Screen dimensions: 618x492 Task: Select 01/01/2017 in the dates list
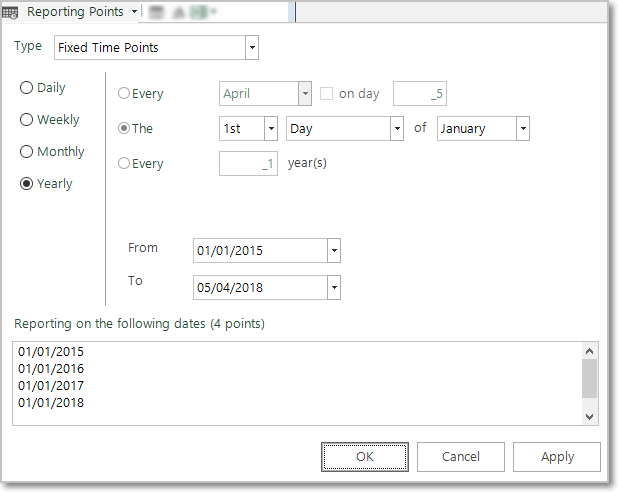(x=51, y=386)
